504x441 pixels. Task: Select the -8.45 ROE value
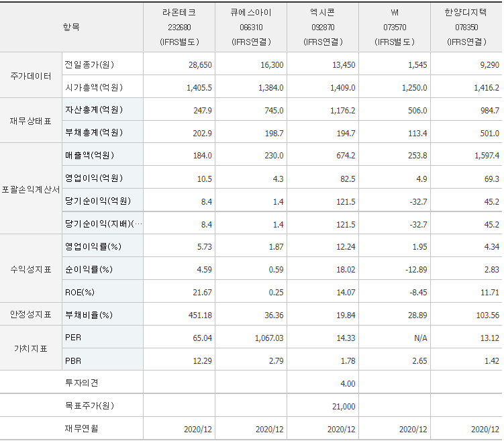point(418,293)
